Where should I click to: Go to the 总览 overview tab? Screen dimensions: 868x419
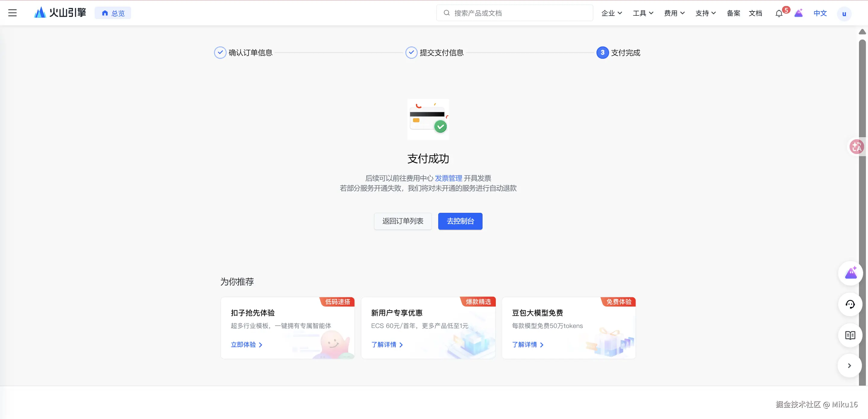(113, 13)
